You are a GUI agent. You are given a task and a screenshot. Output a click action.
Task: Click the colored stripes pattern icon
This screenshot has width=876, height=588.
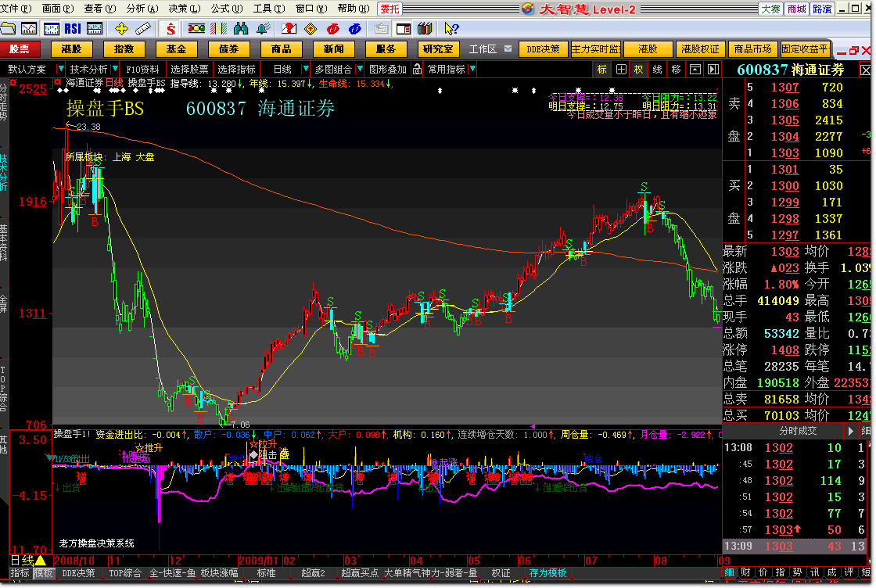218,28
